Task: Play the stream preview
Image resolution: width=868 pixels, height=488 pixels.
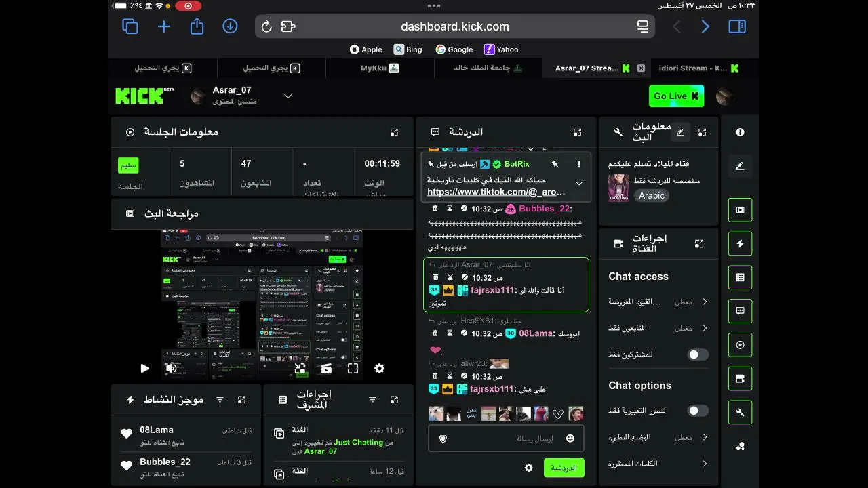Action: coord(144,368)
